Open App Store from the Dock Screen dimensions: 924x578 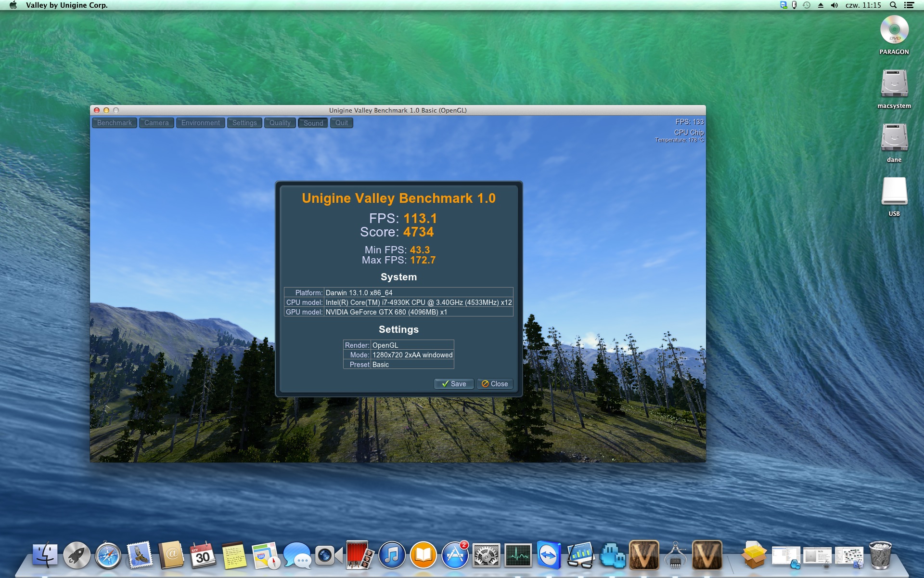(455, 555)
